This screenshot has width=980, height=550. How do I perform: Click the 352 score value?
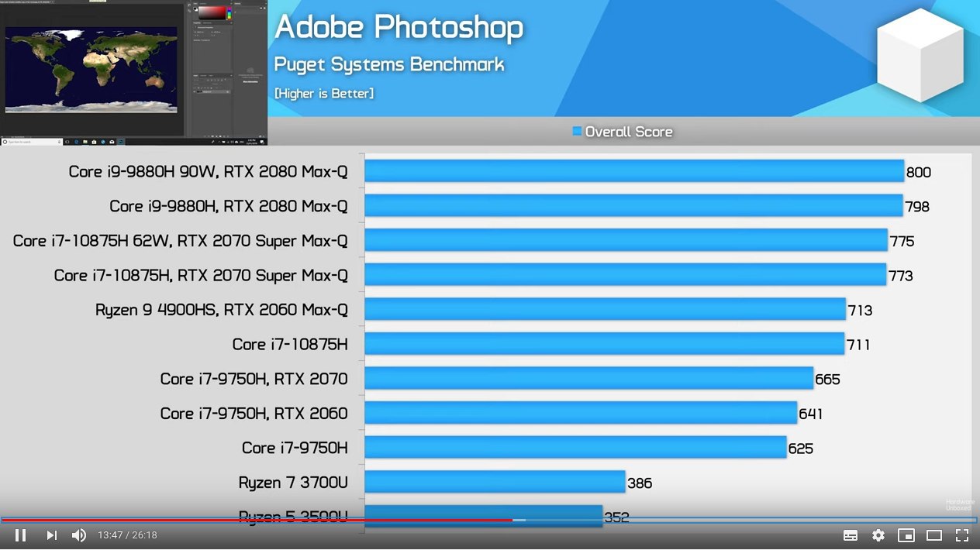616,517
